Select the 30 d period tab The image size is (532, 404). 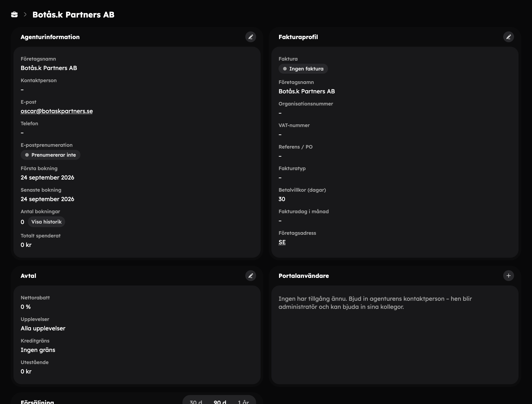click(196, 402)
